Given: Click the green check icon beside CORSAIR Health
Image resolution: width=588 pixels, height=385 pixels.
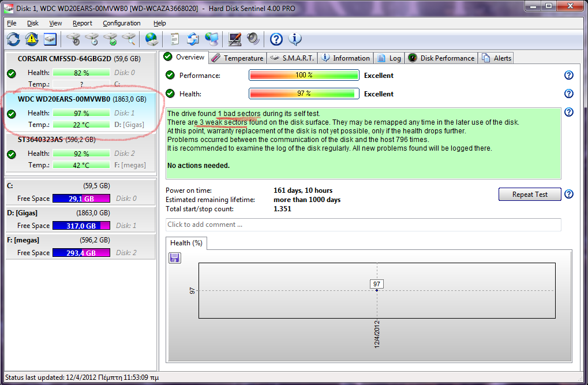Looking at the screenshot, I should click(12, 73).
